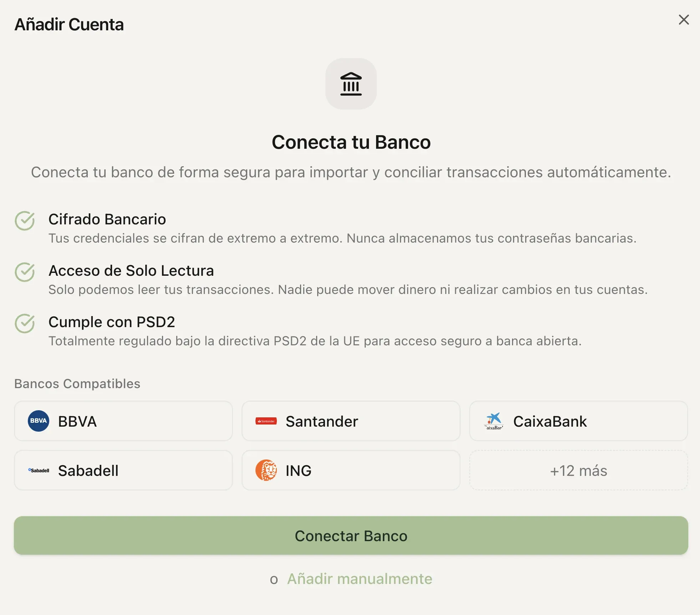Click the ING lion logo icon
The image size is (700, 615).
pos(267,470)
